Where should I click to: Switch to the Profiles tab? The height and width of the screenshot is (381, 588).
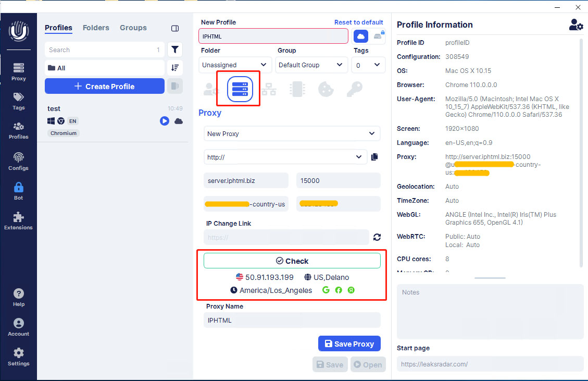click(x=58, y=28)
